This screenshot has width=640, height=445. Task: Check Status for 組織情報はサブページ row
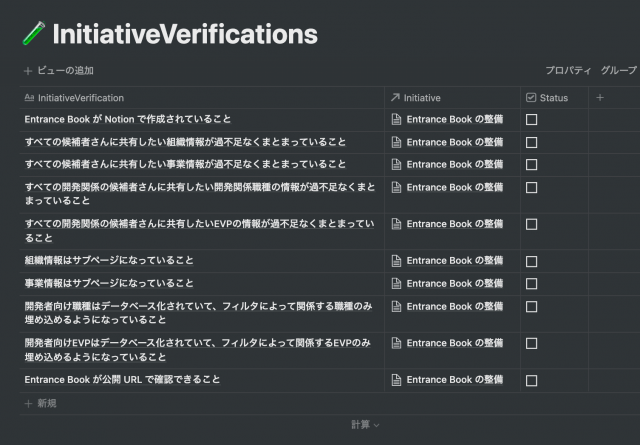pyautogui.click(x=531, y=261)
